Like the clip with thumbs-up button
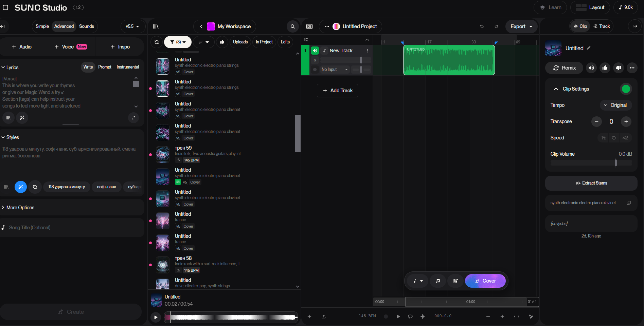The image size is (644, 326). pos(605,68)
